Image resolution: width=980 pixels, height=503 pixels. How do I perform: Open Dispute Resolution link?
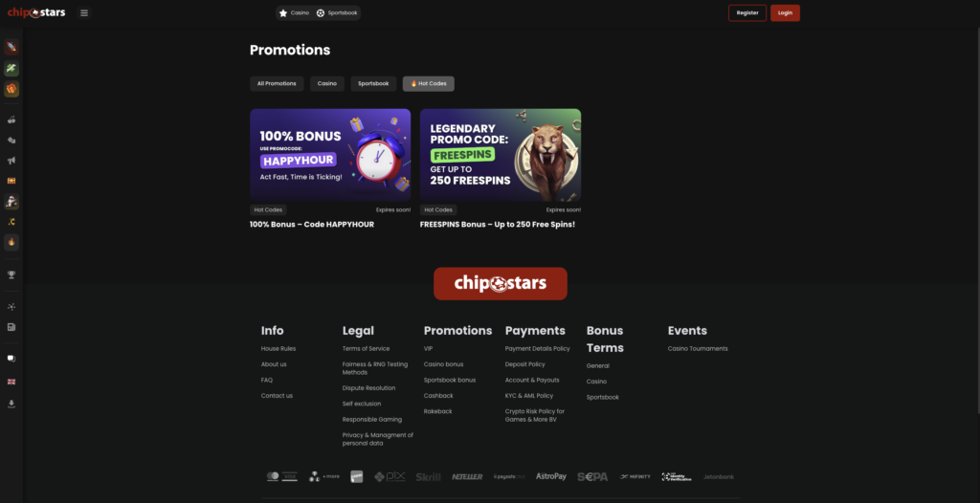(368, 388)
